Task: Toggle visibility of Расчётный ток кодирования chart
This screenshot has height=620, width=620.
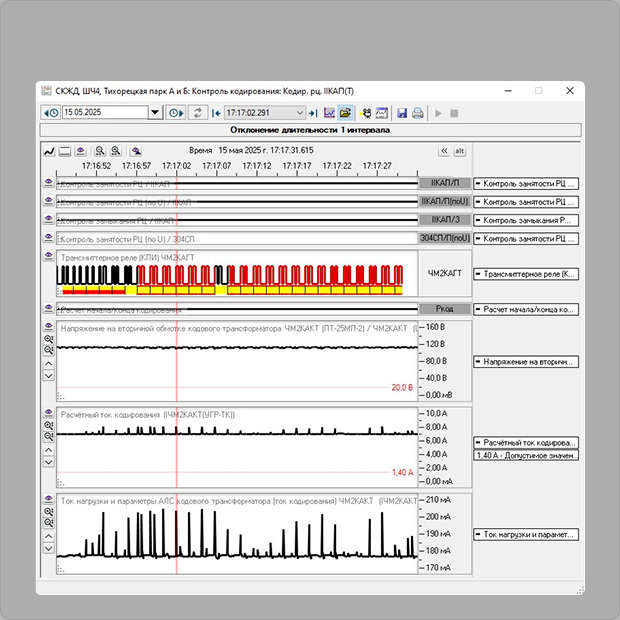Action: pyautogui.click(x=49, y=413)
